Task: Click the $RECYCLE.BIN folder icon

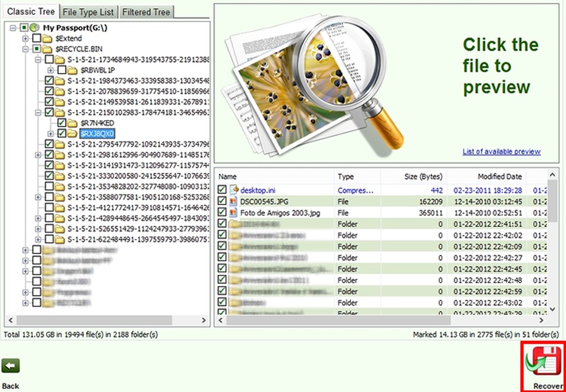Action: pos(47,49)
